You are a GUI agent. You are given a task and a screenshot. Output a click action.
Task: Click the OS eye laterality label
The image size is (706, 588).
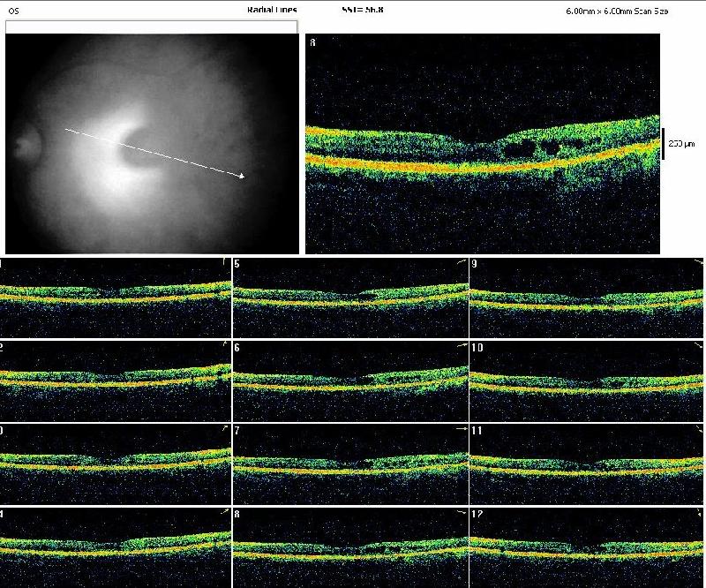13,10
